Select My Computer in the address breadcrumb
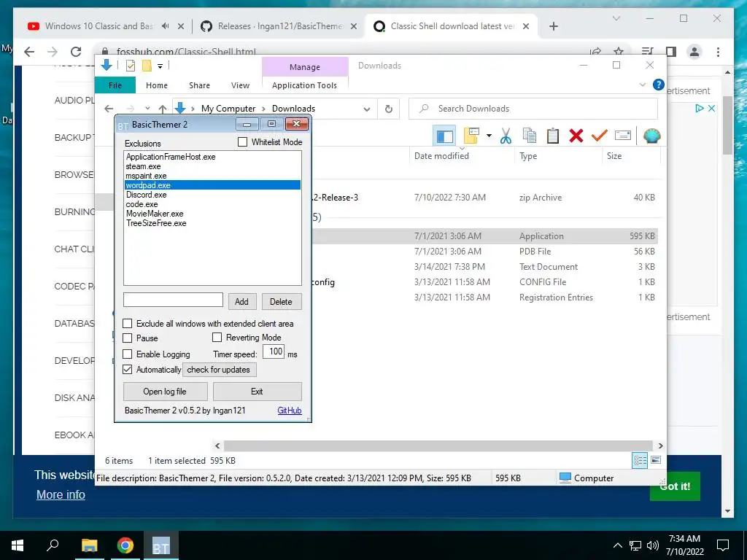The image size is (747, 560). point(228,109)
